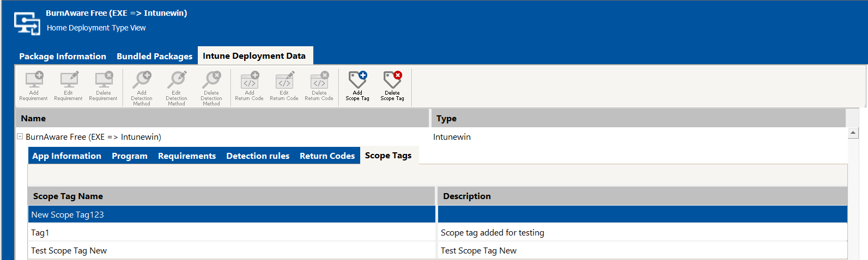Image resolution: width=868 pixels, height=260 pixels.
Task: Click the Edit Requirement toolbar icon
Action: pyautogui.click(x=69, y=81)
